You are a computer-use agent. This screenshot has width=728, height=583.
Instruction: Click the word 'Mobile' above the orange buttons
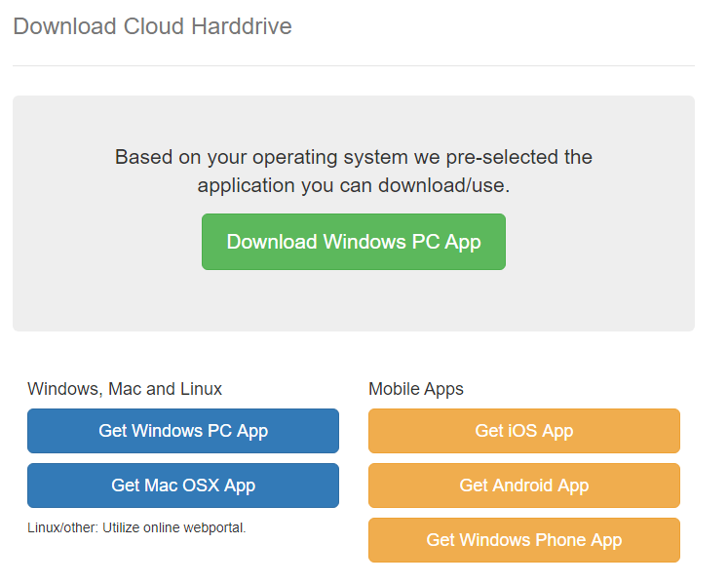click(395, 389)
